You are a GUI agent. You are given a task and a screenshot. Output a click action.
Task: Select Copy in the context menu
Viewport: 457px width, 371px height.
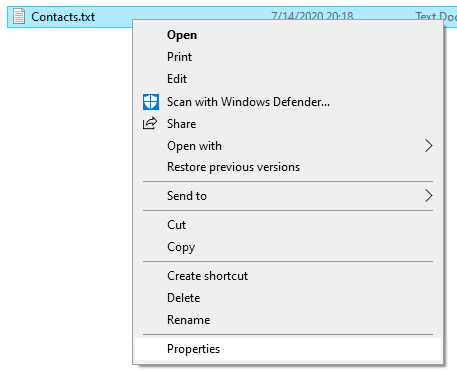pyautogui.click(x=288, y=247)
